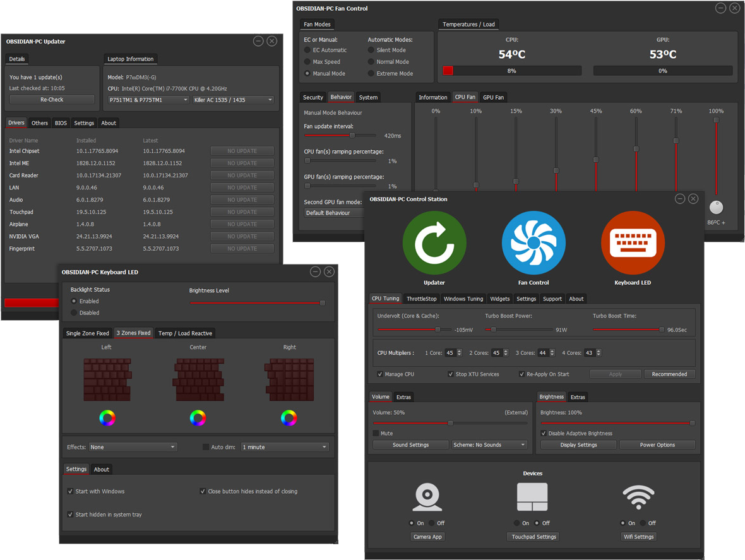Open the Temperatures / Load tab
Image resolution: width=745 pixels, height=560 pixels.
pos(468,24)
